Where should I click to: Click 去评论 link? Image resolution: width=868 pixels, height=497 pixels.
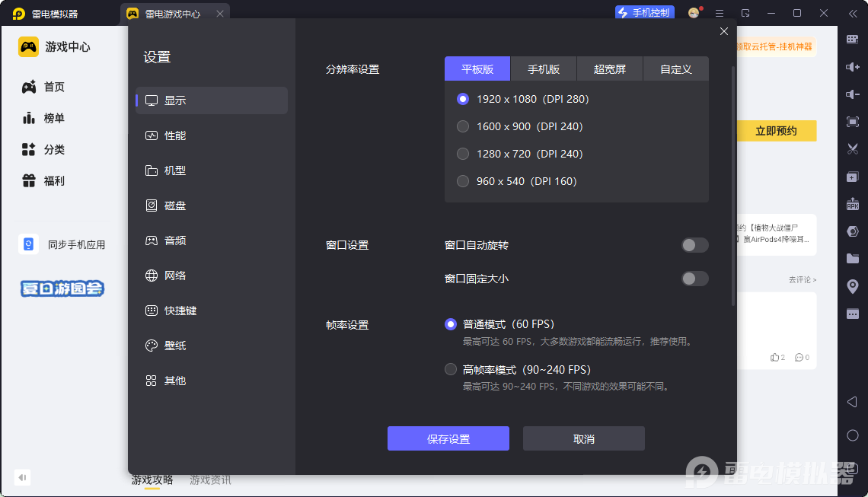click(x=802, y=280)
